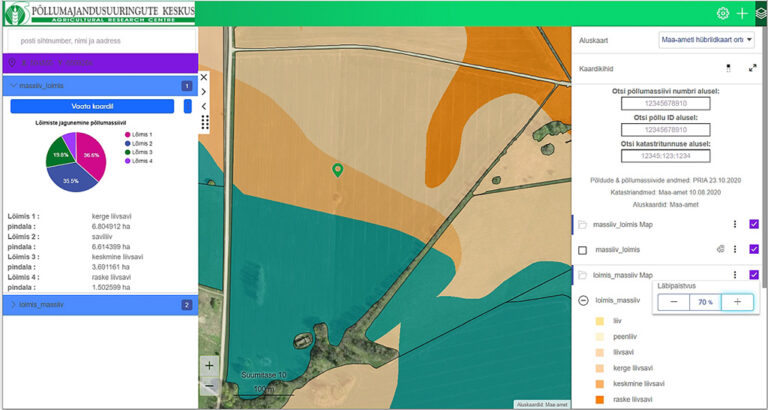Uncheck the massiiv_loimis layer checkbox
768x410 pixels.
[x=754, y=249]
